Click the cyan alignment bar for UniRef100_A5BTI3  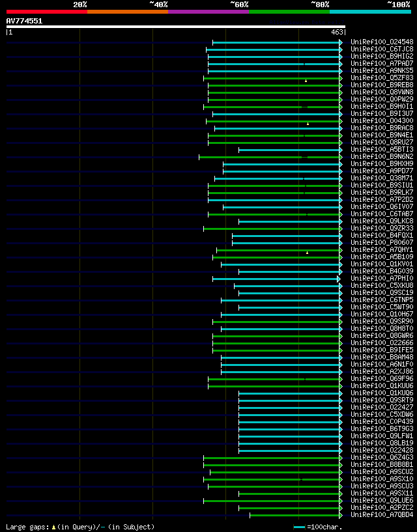pyautogui.click(x=289, y=150)
